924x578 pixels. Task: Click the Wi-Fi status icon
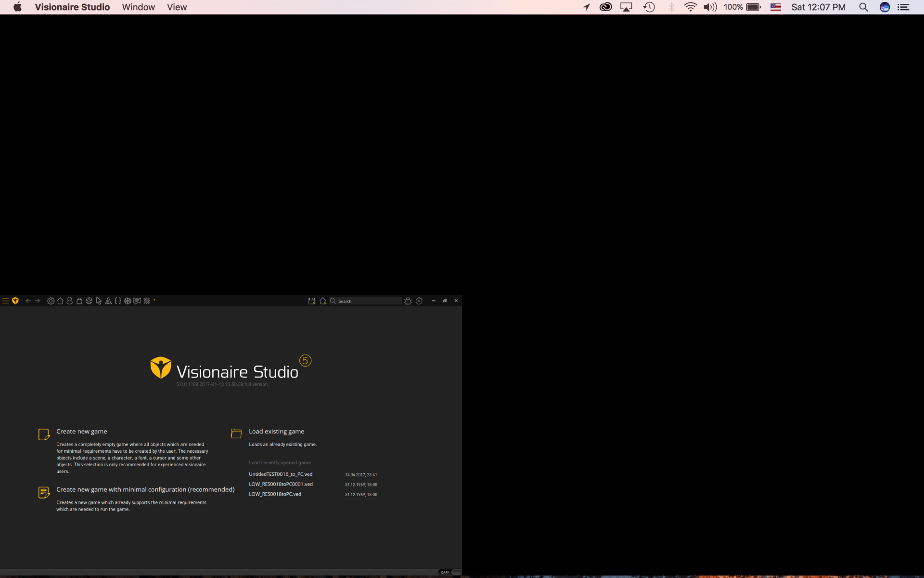[x=691, y=7]
